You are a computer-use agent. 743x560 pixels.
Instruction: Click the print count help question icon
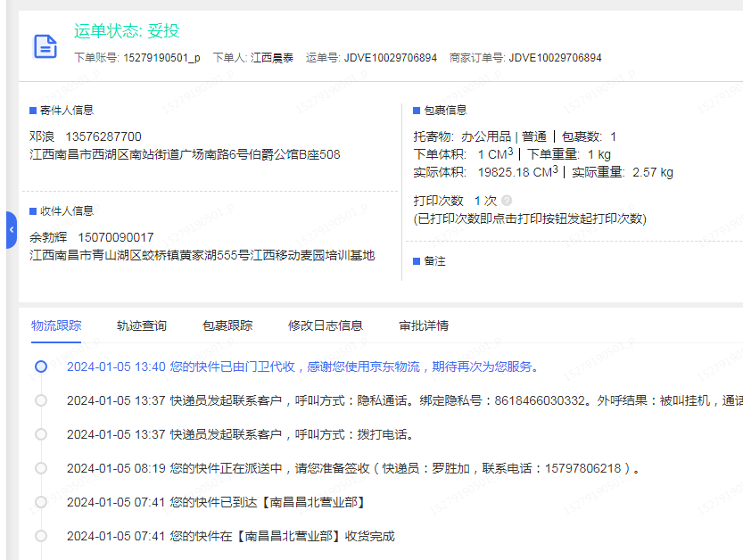tap(507, 201)
